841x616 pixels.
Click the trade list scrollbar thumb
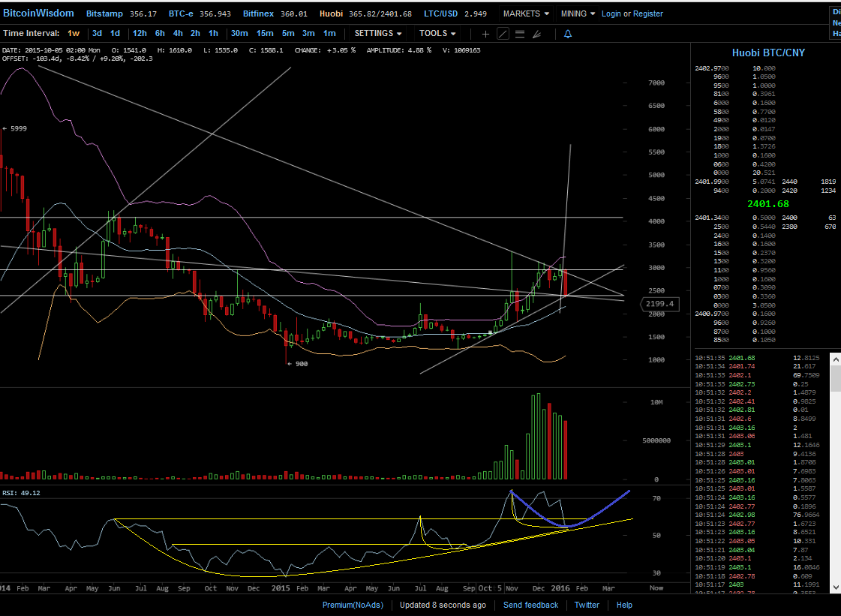coord(836,378)
